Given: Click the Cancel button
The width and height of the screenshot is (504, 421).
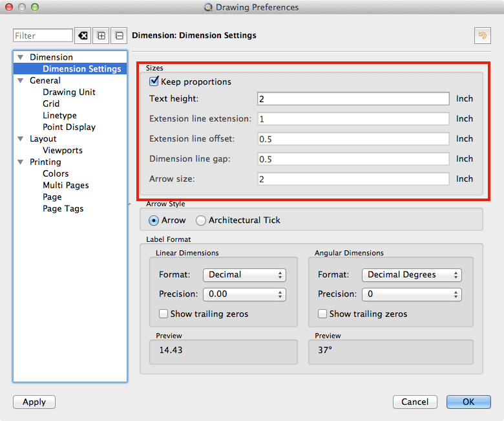Looking at the screenshot, I should 415,402.
